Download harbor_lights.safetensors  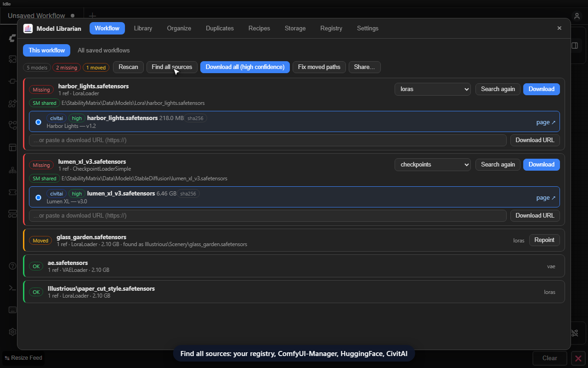[x=541, y=89]
